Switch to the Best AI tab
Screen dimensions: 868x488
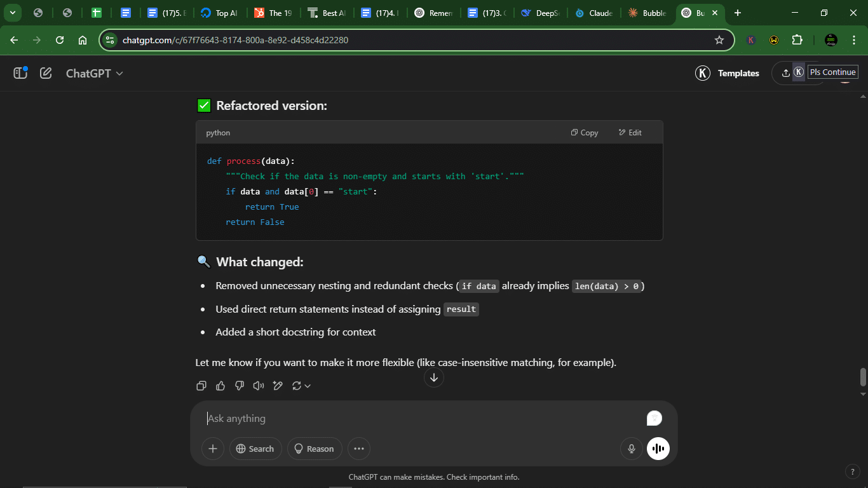pos(326,13)
